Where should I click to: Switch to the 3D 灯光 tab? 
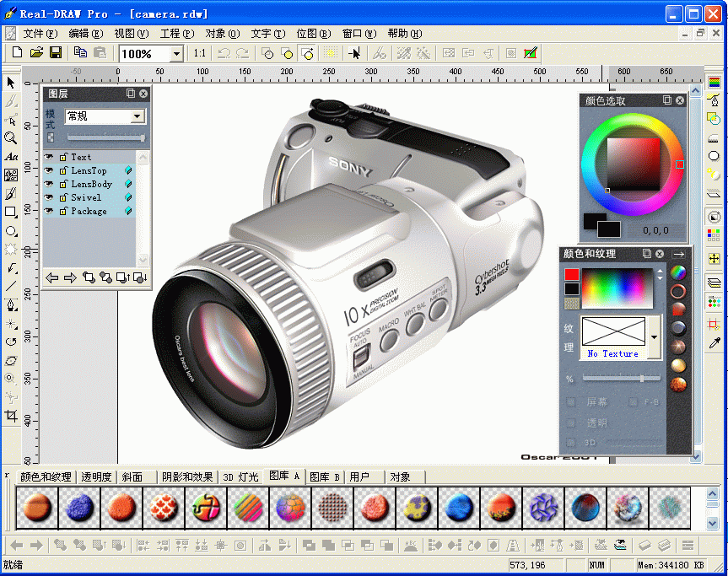click(x=240, y=476)
